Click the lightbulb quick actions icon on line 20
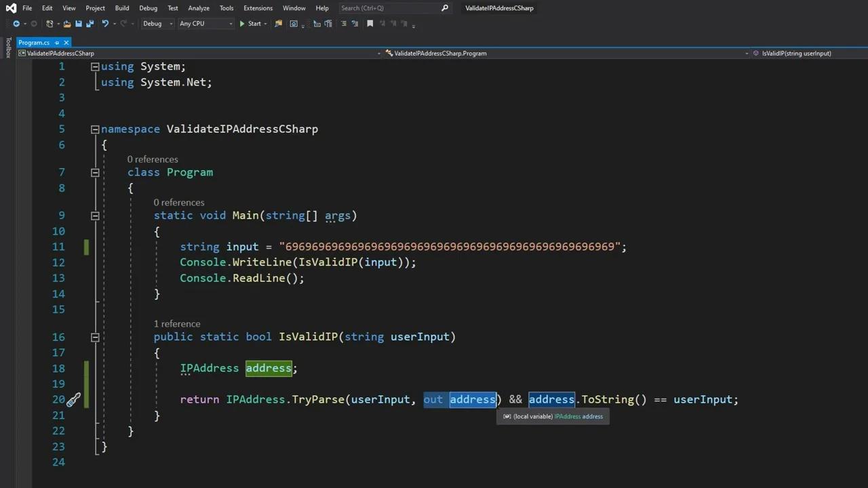Screen dimensions: 868x488 click(x=73, y=399)
